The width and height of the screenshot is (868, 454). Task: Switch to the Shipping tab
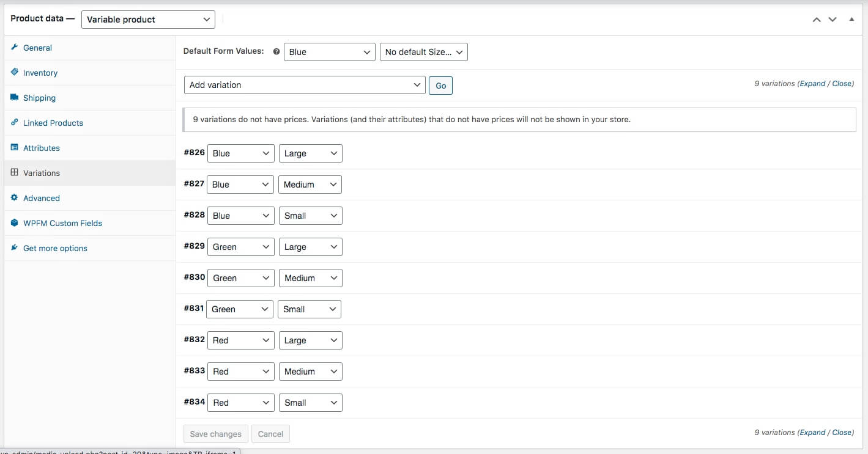(90, 98)
